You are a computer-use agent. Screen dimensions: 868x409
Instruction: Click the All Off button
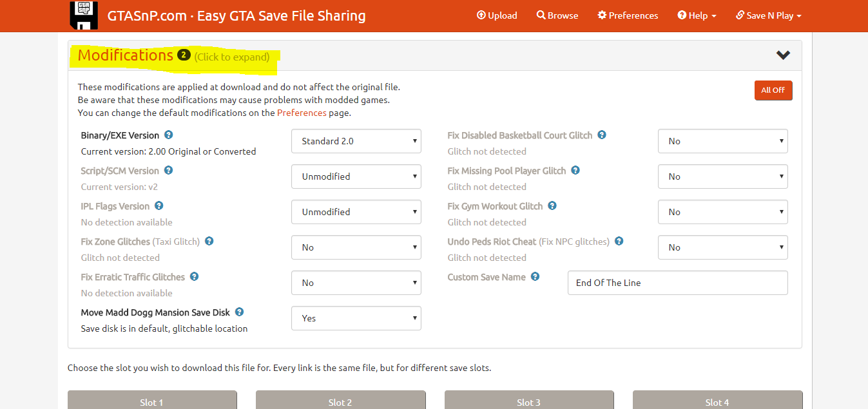click(x=773, y=90)
